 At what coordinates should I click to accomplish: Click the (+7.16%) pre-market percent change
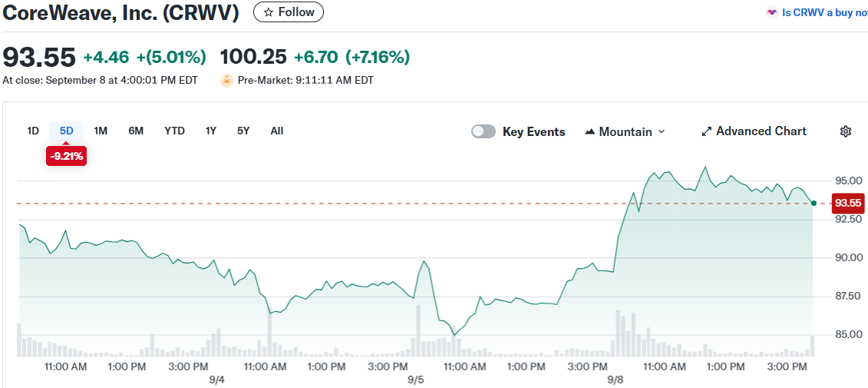[x=378, y=57]
